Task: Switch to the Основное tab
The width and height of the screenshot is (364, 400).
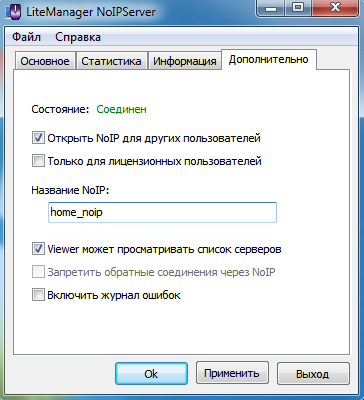Action: (45, 61)
